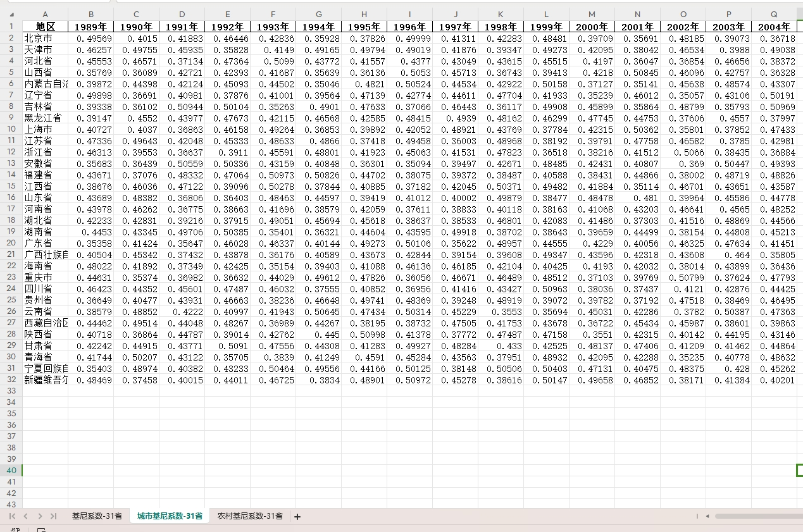803x532 pixels.
Task: Open the 农村基尼系数-31省 sheet tab
Action: tap(250, 516)
